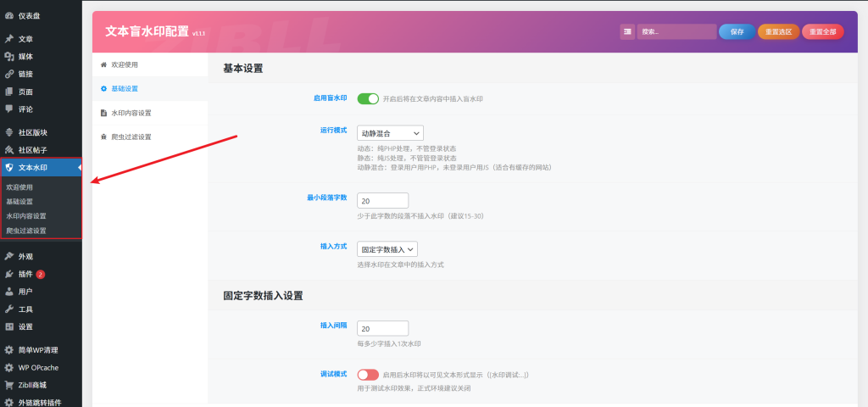Open the 运行模式 dropdown showing 动静混合

[390, 133]
